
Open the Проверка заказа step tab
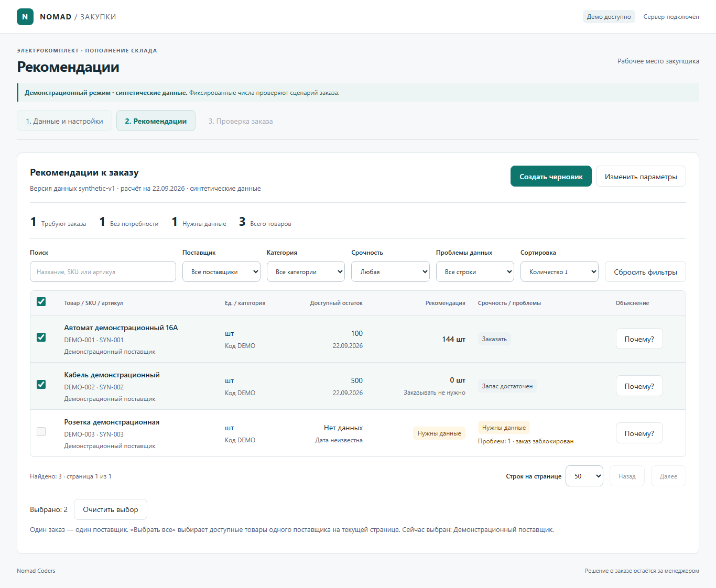pyautogui.click(x=241, y=121)
